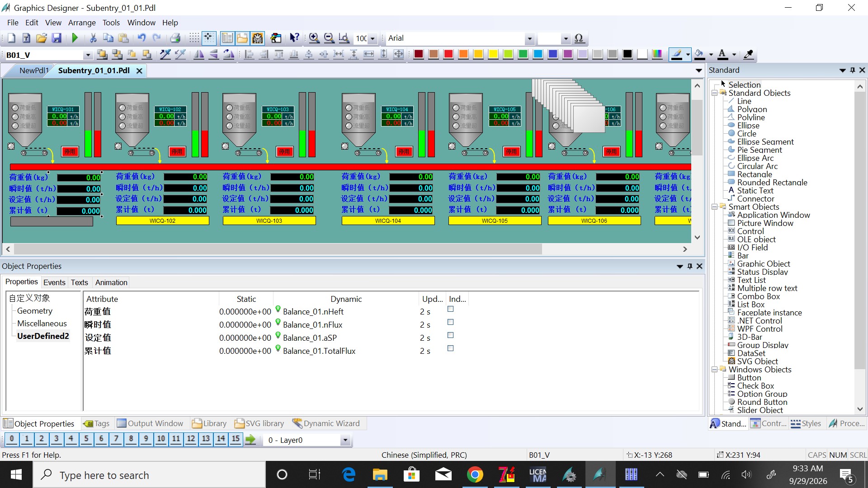
Task: Select the zoom in magnifier icon
Action: point(314,38)
